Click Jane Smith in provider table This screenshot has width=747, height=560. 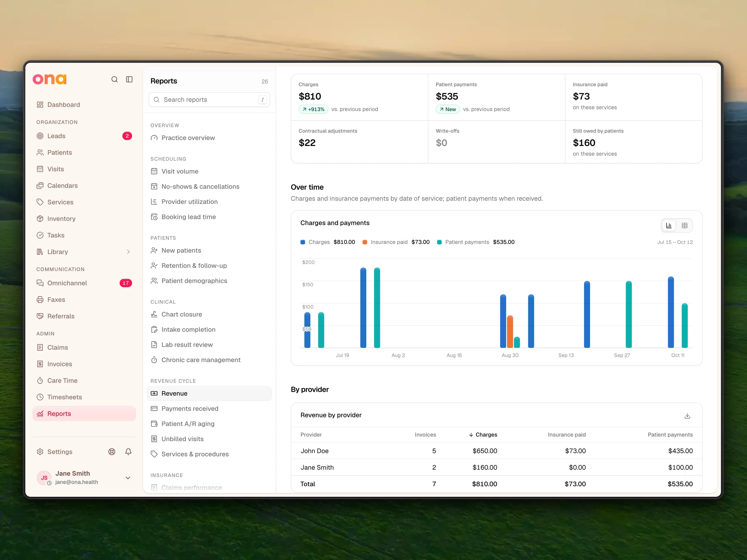tap(317, 467)
